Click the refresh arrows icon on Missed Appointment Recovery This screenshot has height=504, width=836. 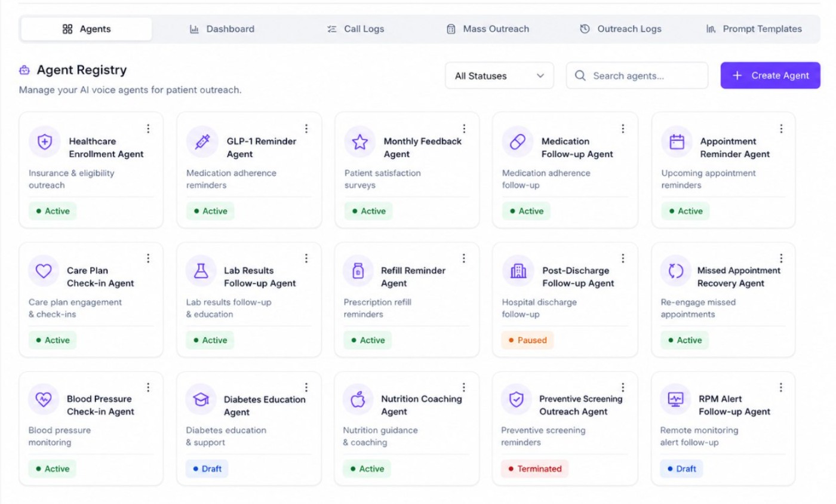675,271
